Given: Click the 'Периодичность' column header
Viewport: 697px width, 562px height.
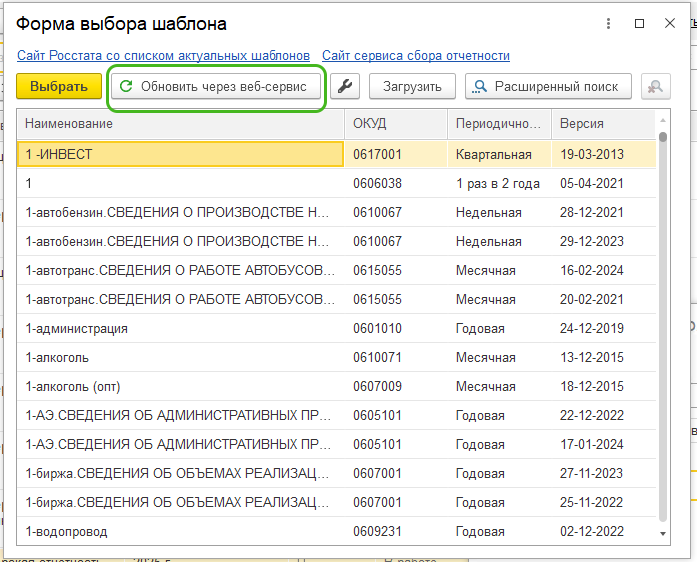Looking at the screenshot, I should 498,124.
